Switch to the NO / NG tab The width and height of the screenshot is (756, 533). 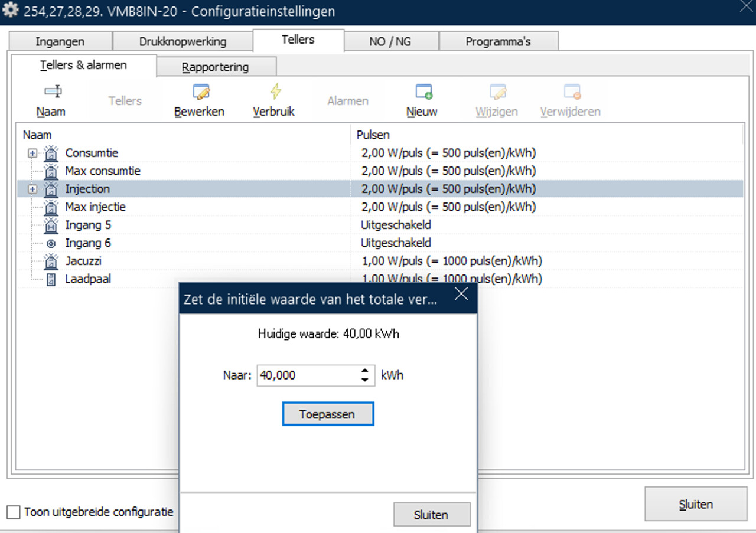point(390,42)
